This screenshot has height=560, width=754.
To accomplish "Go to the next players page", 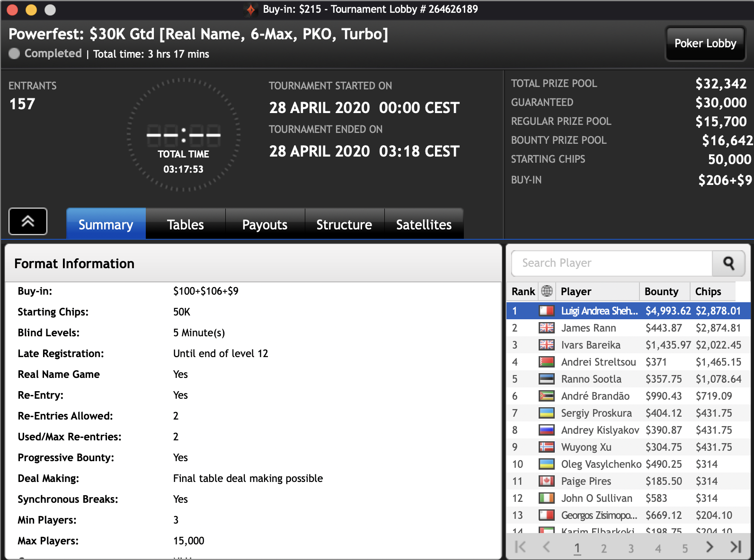I will (x=709, y=547).
